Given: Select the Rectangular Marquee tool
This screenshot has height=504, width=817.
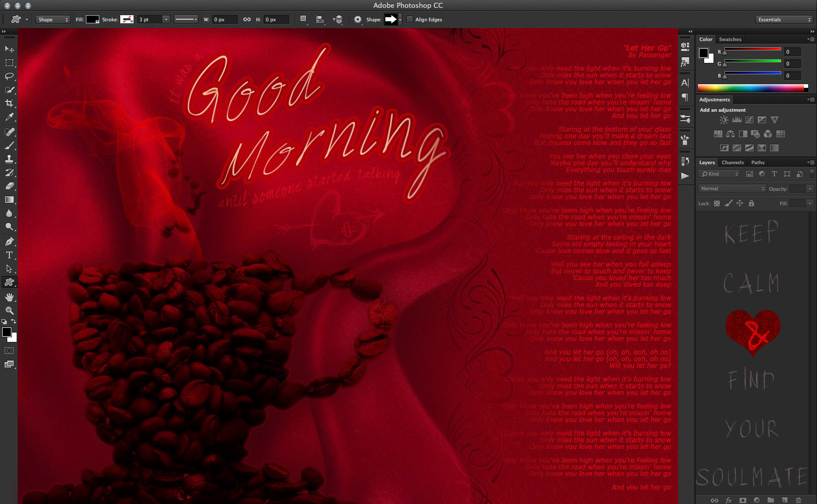Looking at the screenshot, I should (x=9, y=63).
